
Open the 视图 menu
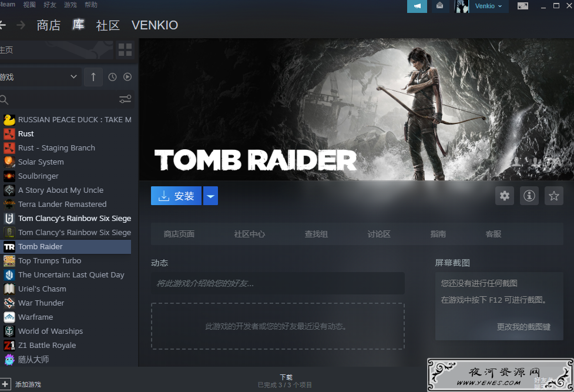pos(29,5)
